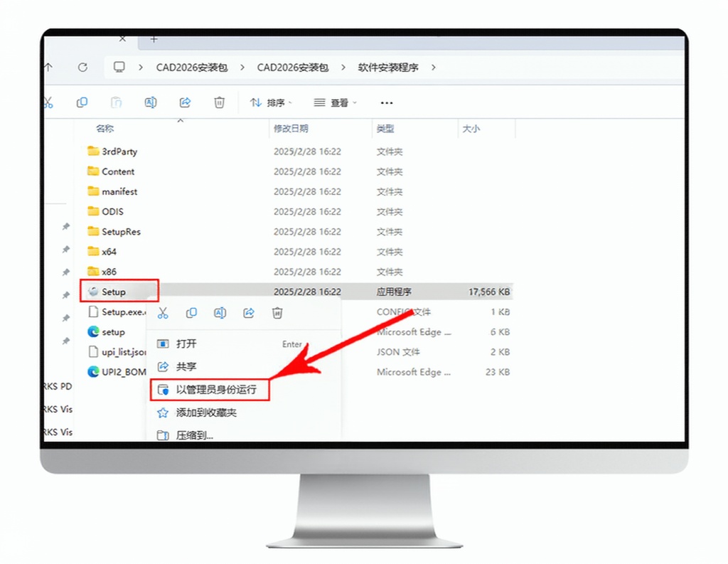
Task: Select the manifest folder
Action: click(x=112, y=191)
